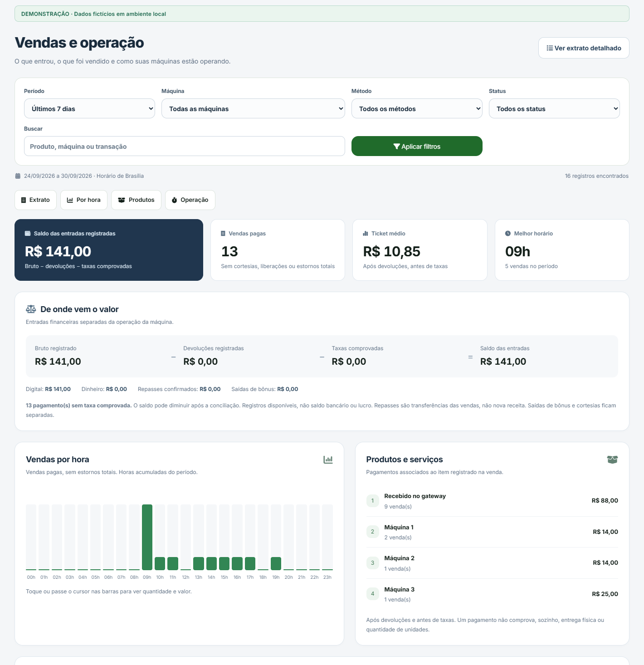Click the R$ 88,00 product value
Screen dimensions: 644x665
[605, 501]
